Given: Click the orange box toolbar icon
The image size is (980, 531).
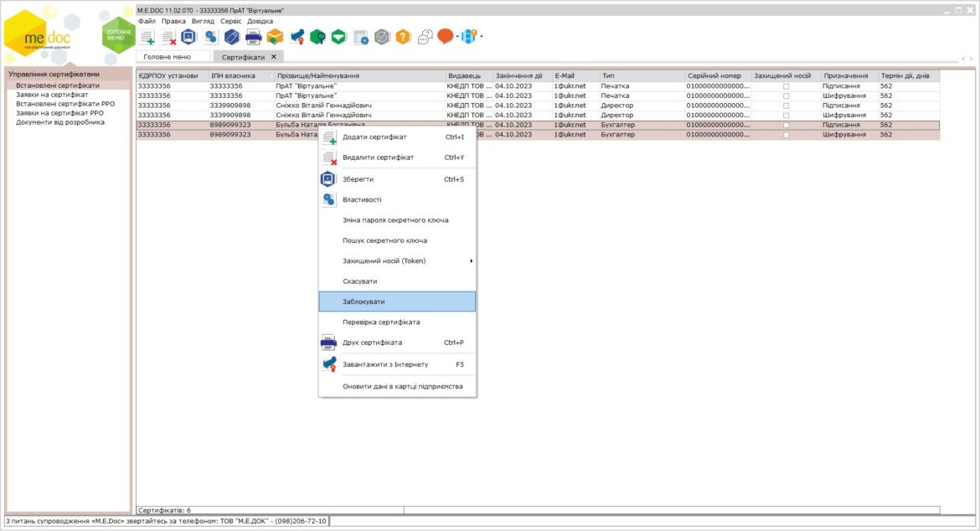Looking at the screenshot, I should 275,37.
